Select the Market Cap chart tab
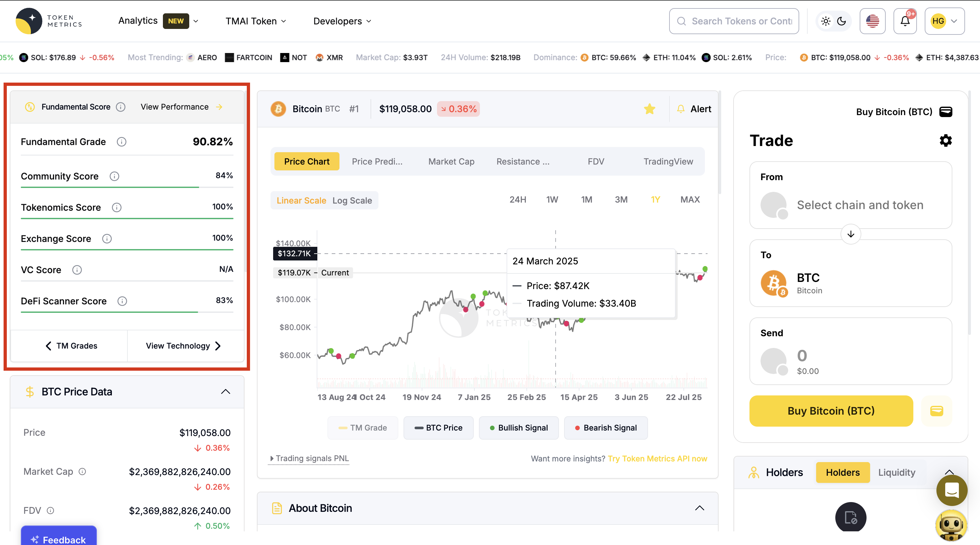 click(x=451, y=161)
